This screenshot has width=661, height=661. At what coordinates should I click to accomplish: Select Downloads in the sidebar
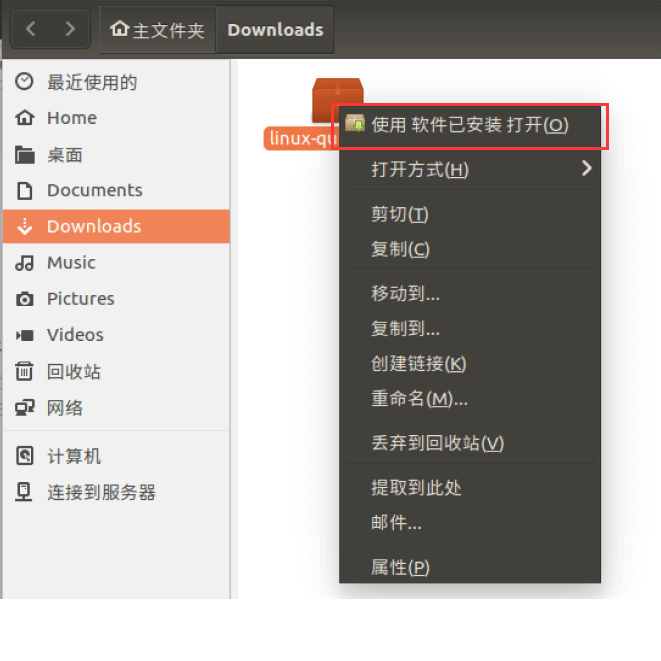tap(116, 226)
